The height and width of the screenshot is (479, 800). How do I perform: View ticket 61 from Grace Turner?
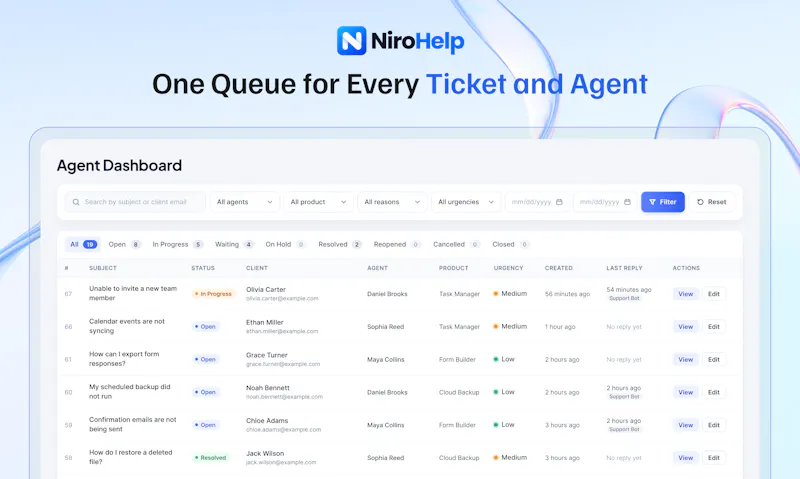[x=685, y=360]
